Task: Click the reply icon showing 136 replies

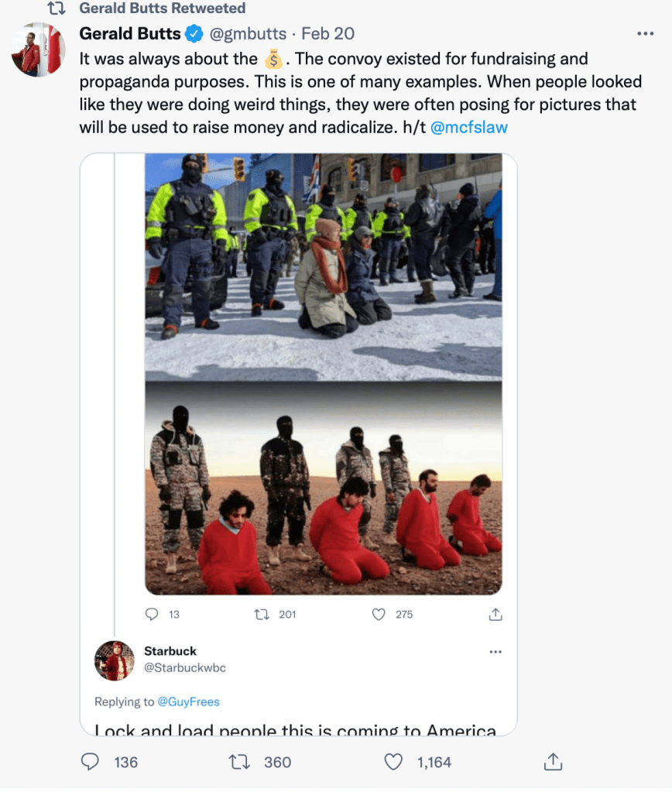Action: [90, 762]
